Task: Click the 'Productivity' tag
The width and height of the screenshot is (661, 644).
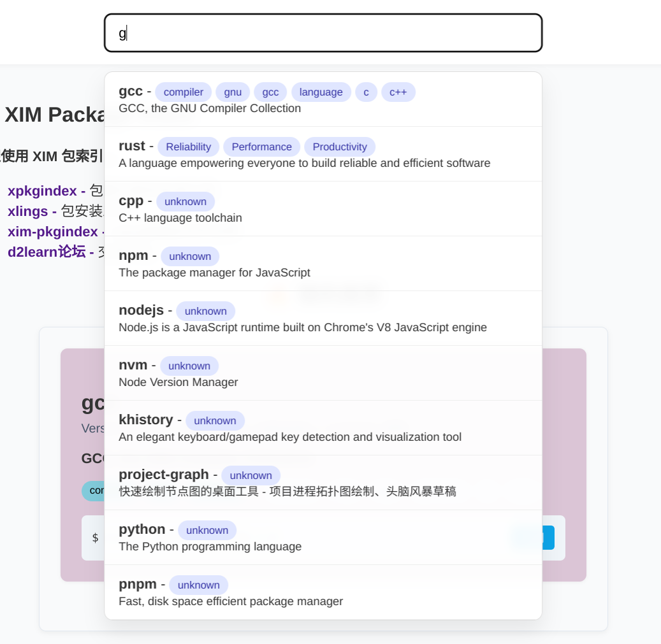Action: pos(340,147)
